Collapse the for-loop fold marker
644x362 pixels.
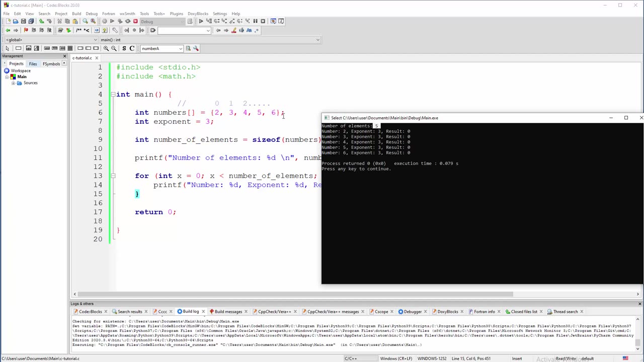[x=113, y=176]
